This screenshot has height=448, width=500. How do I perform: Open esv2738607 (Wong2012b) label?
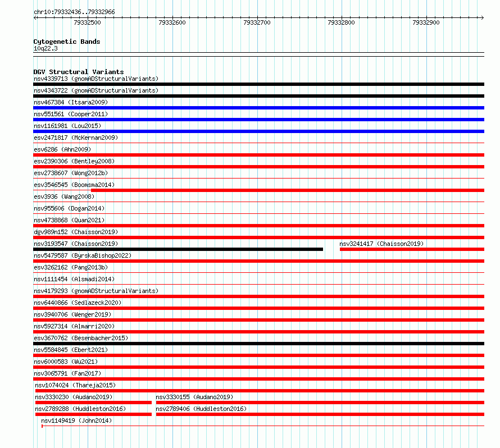(71, 173)
